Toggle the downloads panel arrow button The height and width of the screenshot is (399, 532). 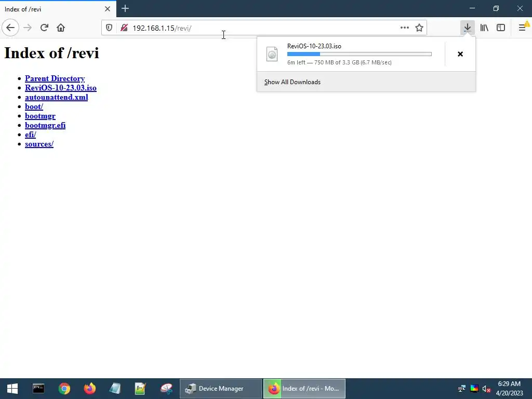[468, 28]
